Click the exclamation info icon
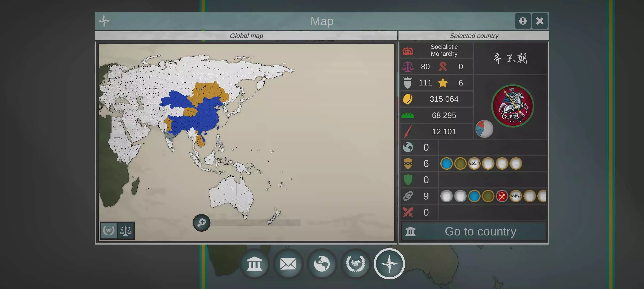The height and width of the screenshot is (289, 644). (x=523, y=21)
